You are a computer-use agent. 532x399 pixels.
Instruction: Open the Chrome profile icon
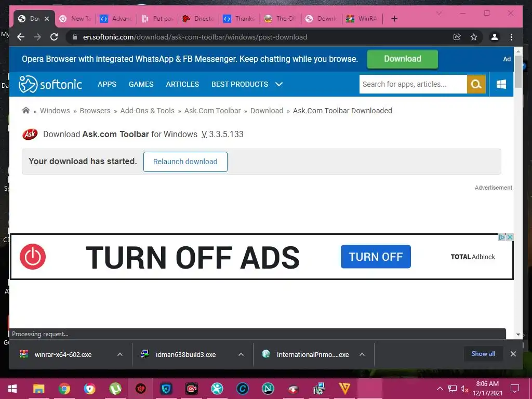pos(495,37)
